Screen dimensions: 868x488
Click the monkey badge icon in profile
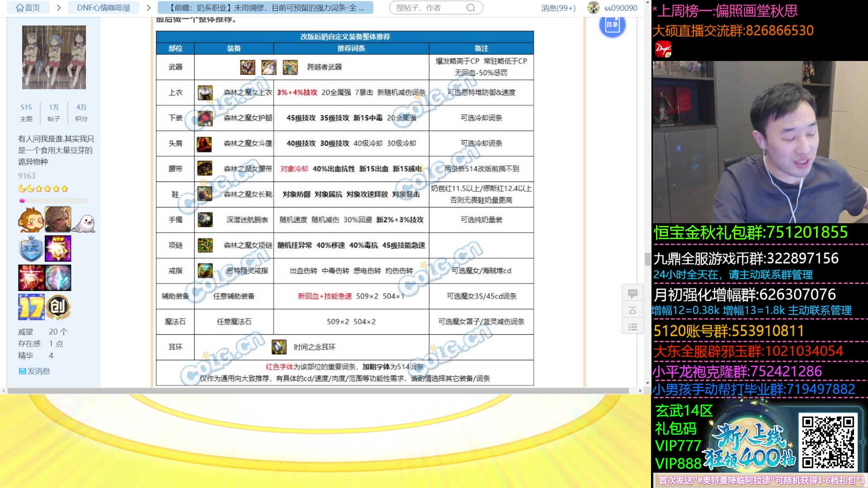[x=31, y=220]
